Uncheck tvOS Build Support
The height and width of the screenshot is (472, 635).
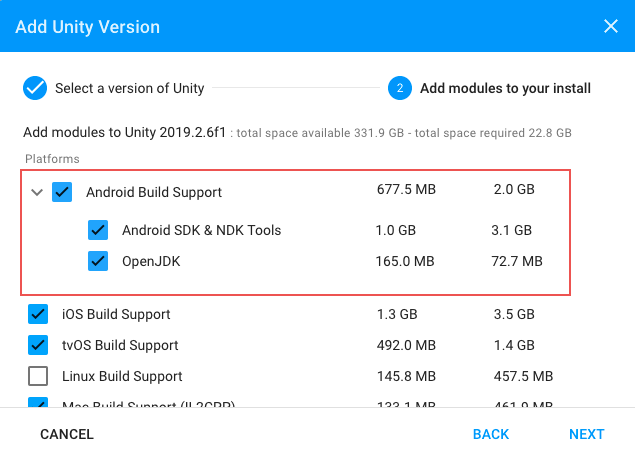[x=38, y=345]
